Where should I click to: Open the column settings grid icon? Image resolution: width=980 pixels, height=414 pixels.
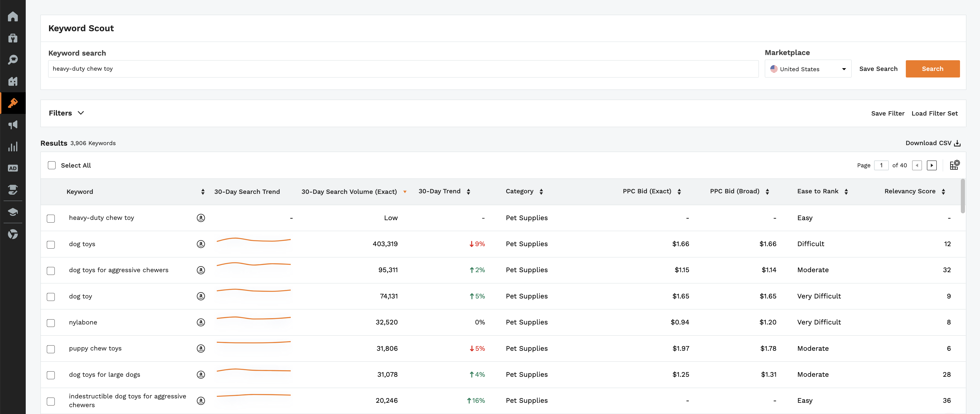(x=955, y=165)
